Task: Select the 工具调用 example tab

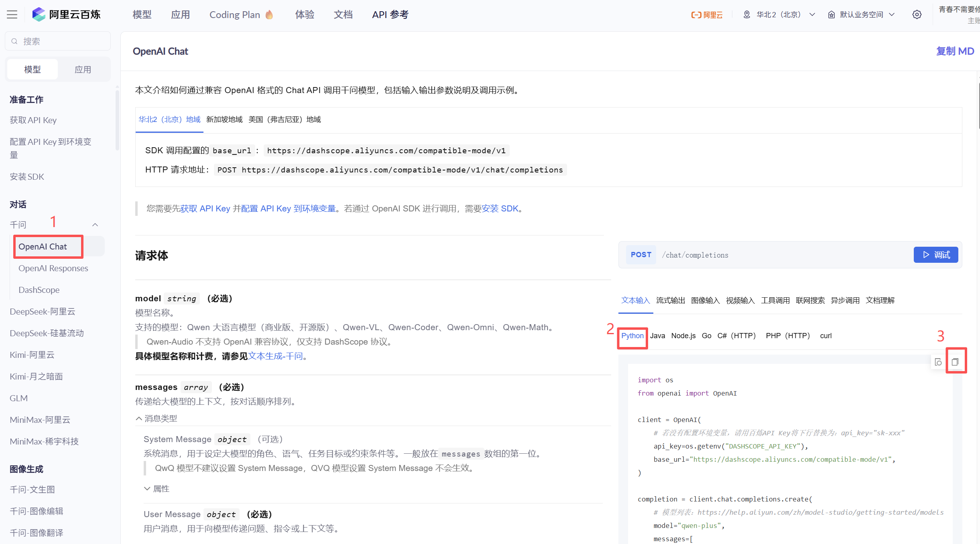Action: pos(775,300)
